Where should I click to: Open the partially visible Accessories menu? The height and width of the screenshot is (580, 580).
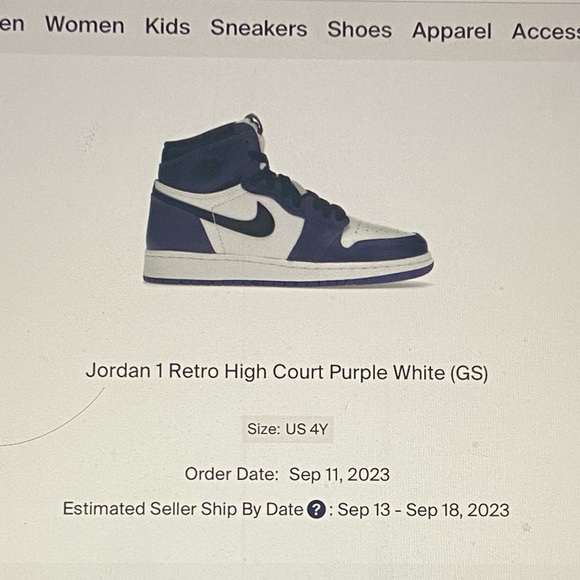546,31
